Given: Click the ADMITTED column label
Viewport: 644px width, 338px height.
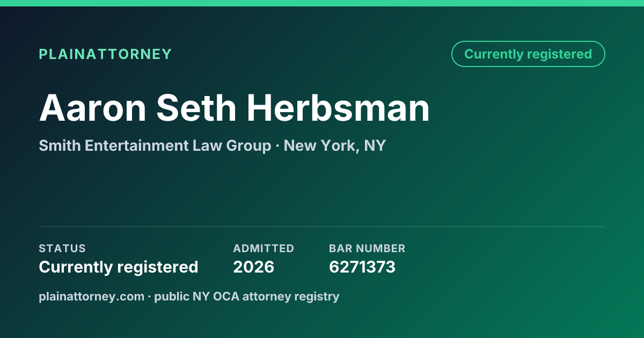Looking at the screenshot, I should point(264,248).
